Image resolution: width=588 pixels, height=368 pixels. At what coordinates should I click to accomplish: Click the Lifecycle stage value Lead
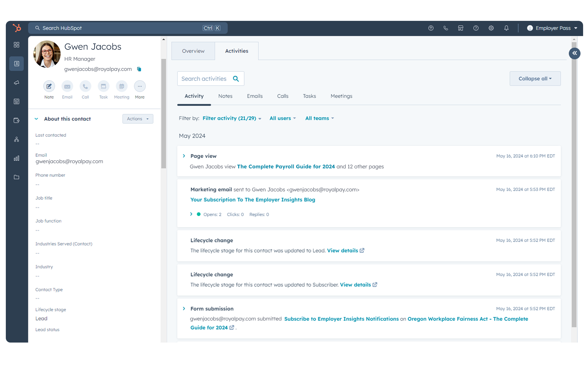pyautogui.click(x=41, y=318)
